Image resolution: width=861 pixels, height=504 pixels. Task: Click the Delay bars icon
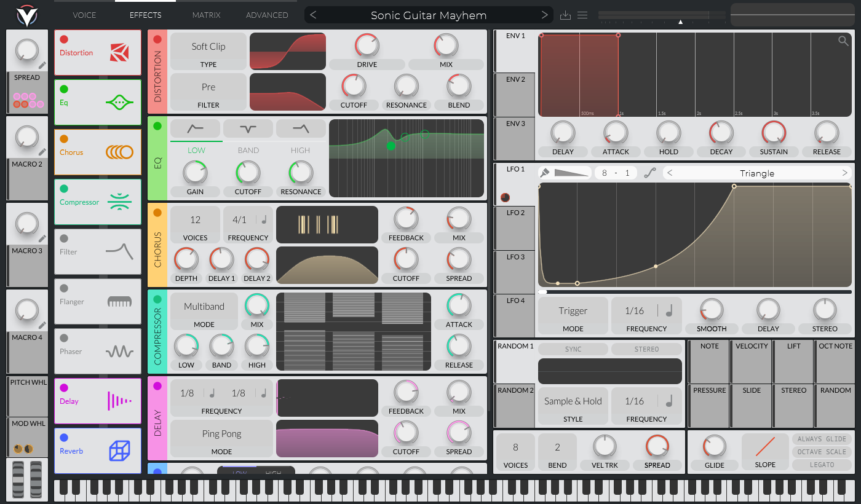click(x=119, y=401)
